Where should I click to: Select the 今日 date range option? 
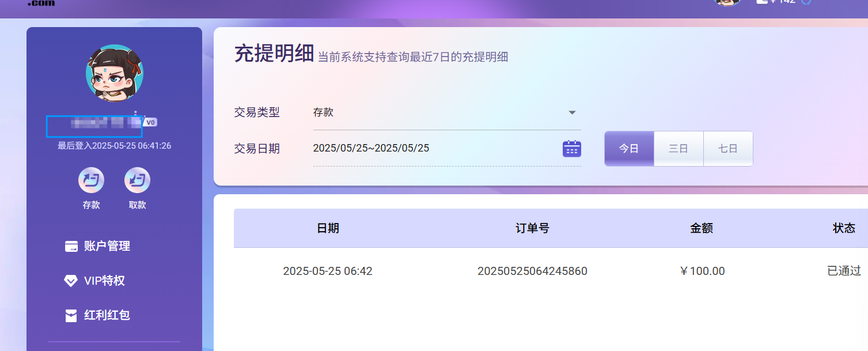629,149
